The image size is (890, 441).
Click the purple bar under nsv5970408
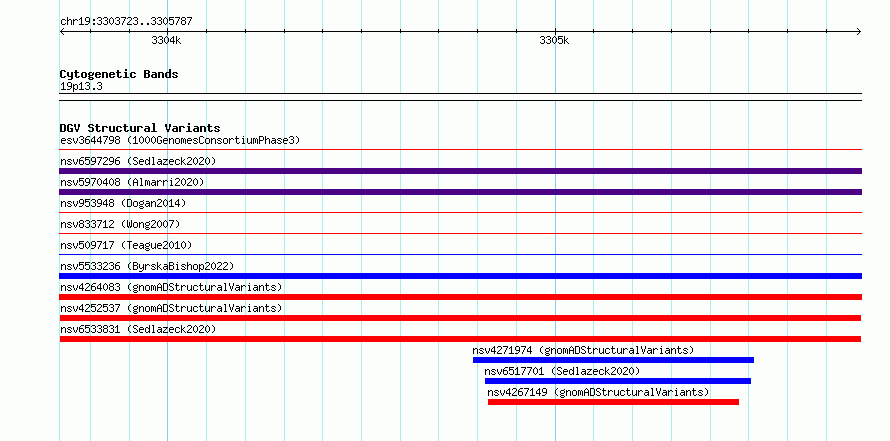(460, 192)
